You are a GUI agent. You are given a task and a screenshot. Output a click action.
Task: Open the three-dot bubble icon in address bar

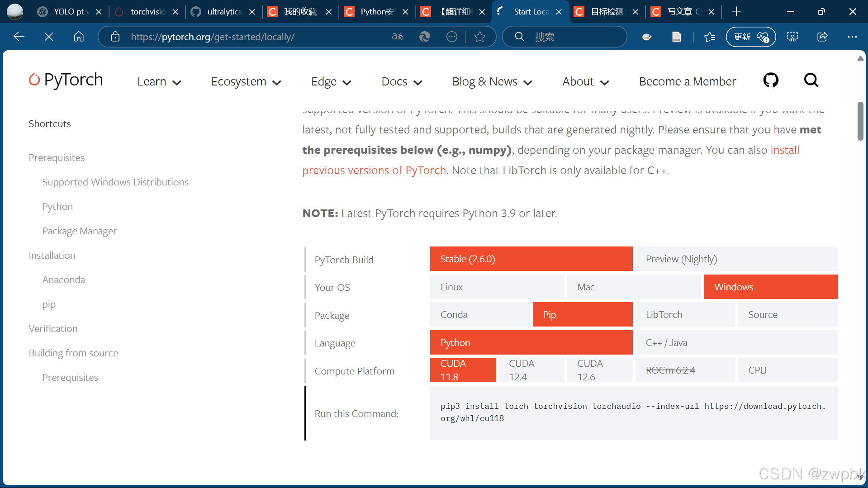point(452,37)
